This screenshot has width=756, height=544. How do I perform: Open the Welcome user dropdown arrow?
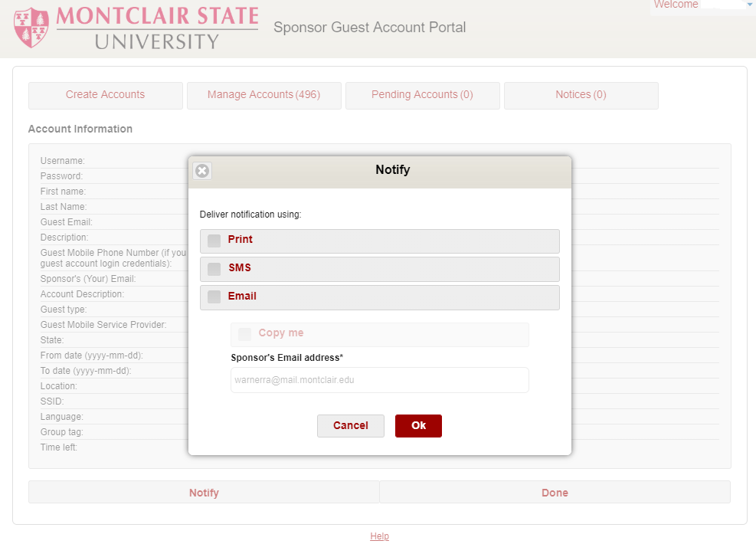point(749,5)
